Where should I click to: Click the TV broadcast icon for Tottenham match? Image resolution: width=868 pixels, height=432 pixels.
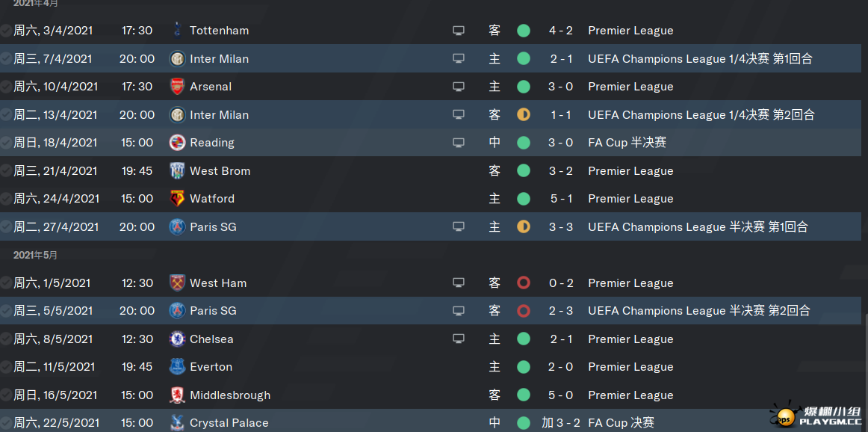tap(459, 31)
